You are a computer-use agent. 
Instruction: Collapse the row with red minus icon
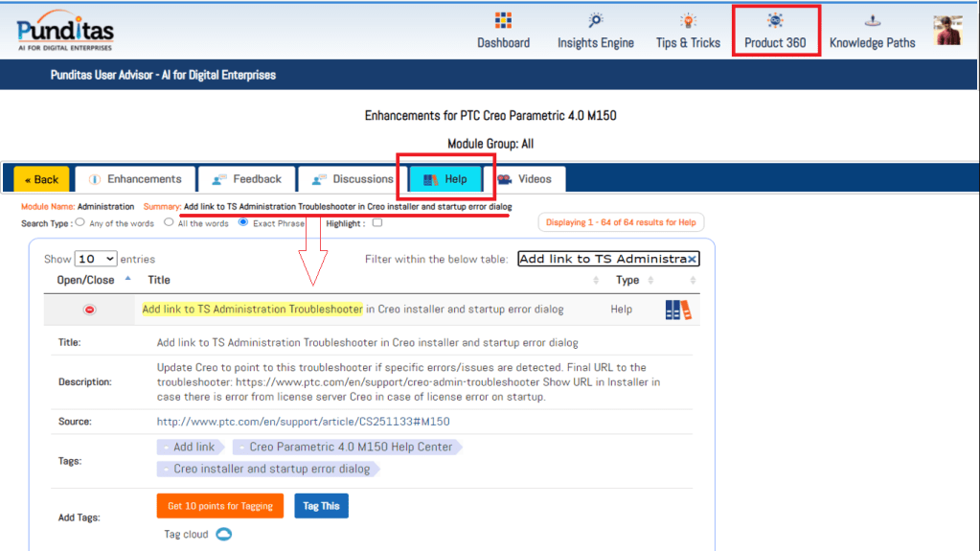point(90,310)
